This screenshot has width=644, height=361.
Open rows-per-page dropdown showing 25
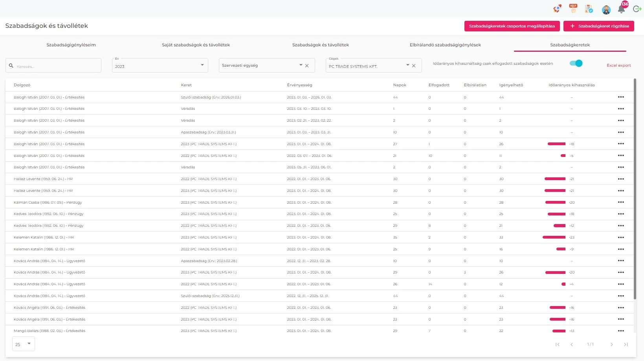coord(24,344)
